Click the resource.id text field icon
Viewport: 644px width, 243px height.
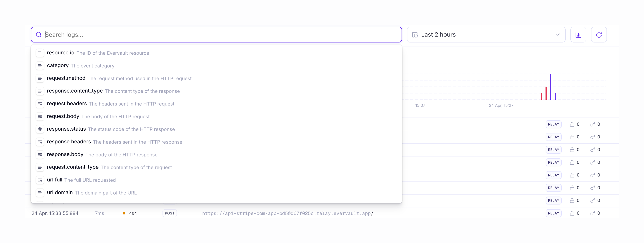[x=40, y=53]
